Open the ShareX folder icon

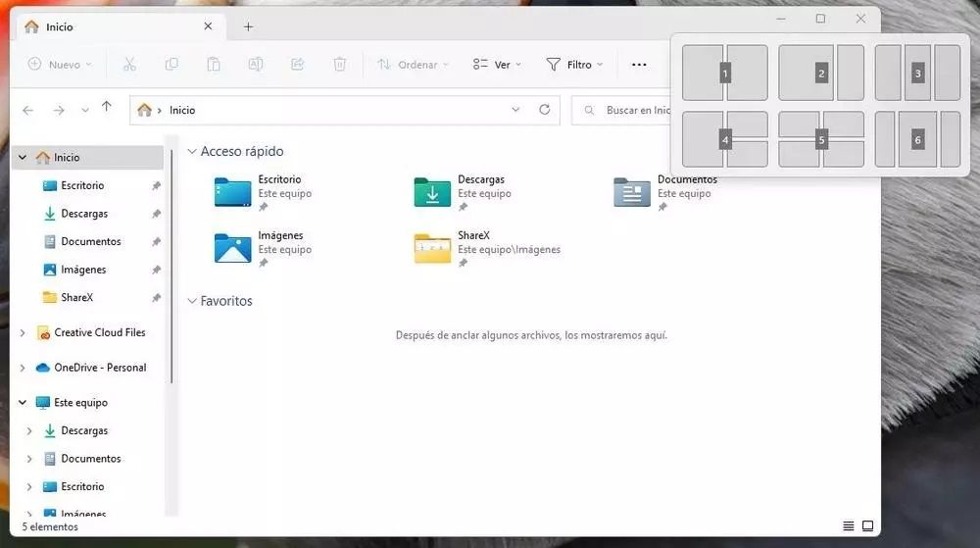(432, 249)
